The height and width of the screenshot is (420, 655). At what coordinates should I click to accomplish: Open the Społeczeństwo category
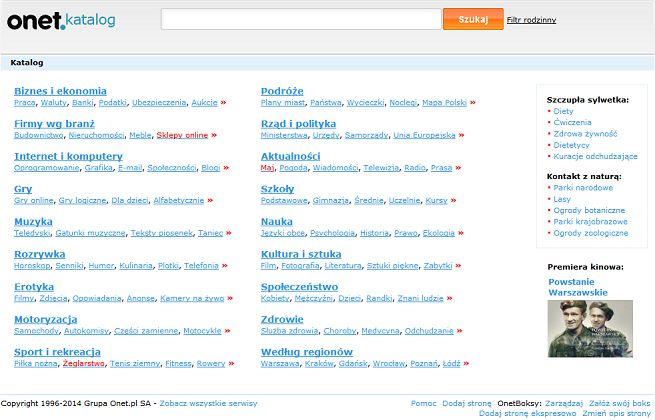[x=299, y=287]
